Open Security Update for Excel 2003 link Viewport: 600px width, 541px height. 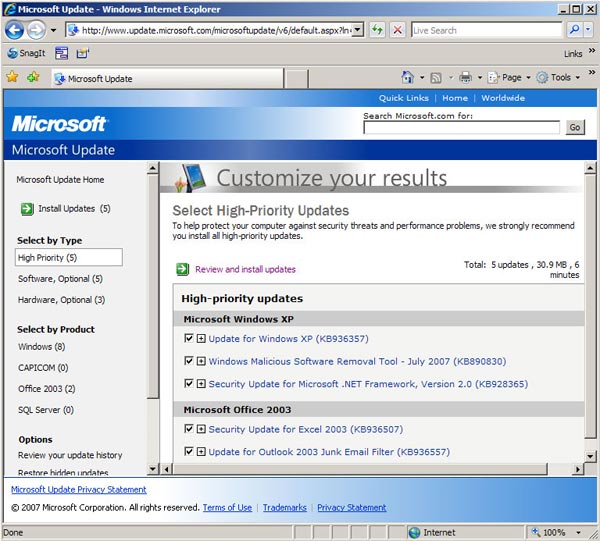point(306,429)
